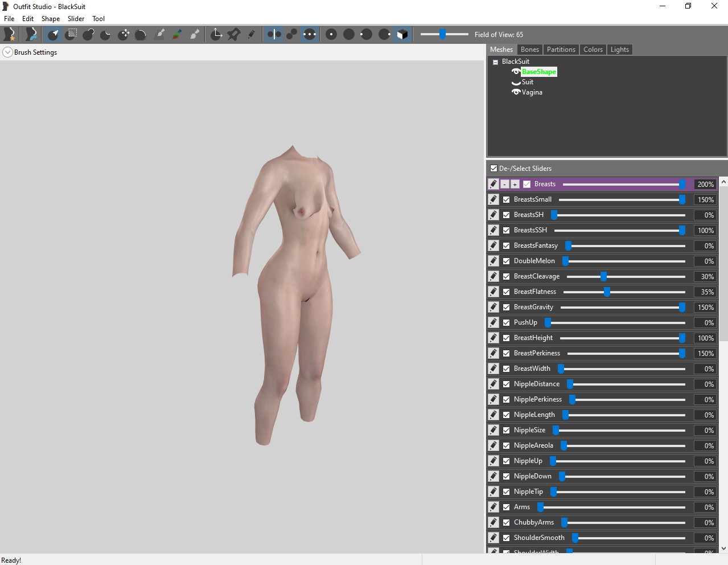The image size is (728, 565).
Task: Select the pencil Vertex edit tool
Action: 251,34
